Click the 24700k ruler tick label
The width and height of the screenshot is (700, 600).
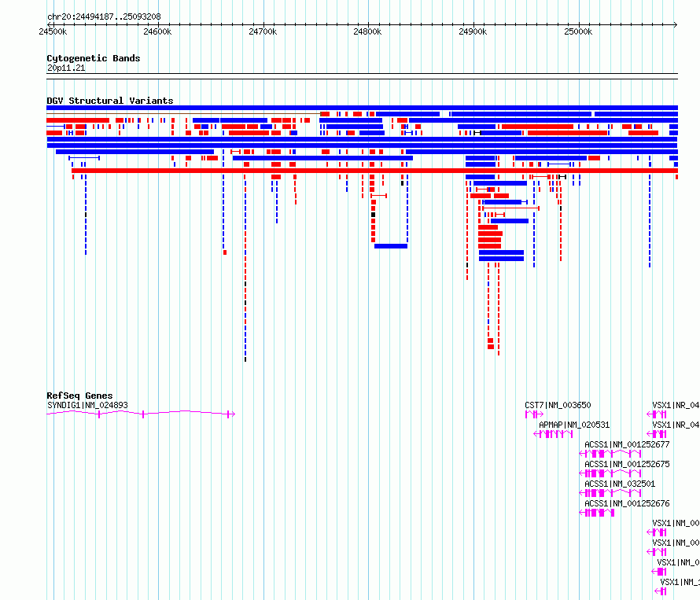[263, 31]
